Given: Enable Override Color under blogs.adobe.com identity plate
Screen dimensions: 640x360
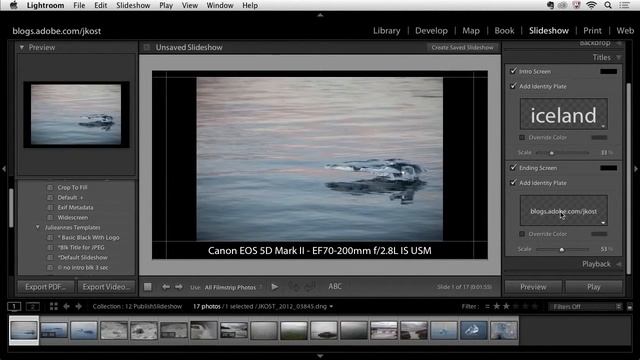Looking at the screenshot, I should 522,234.
